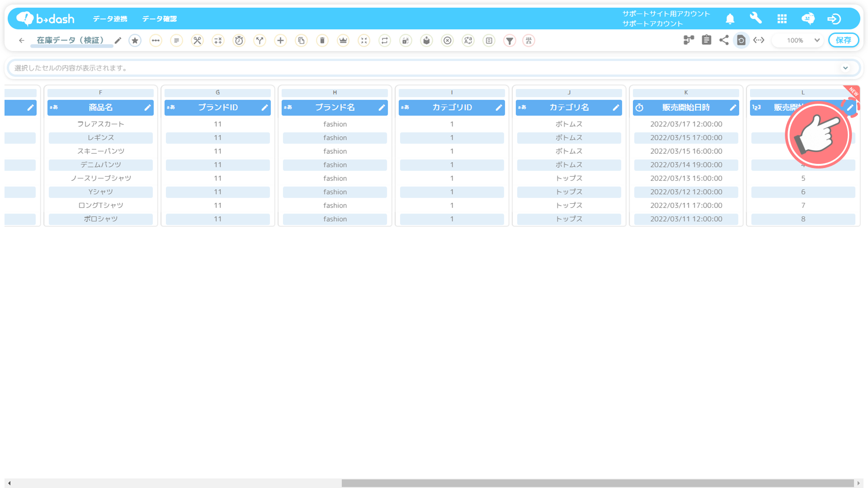The image size is (868, 488).
Task: Open the flow diagram icon
Action: [x=688, y=40]
